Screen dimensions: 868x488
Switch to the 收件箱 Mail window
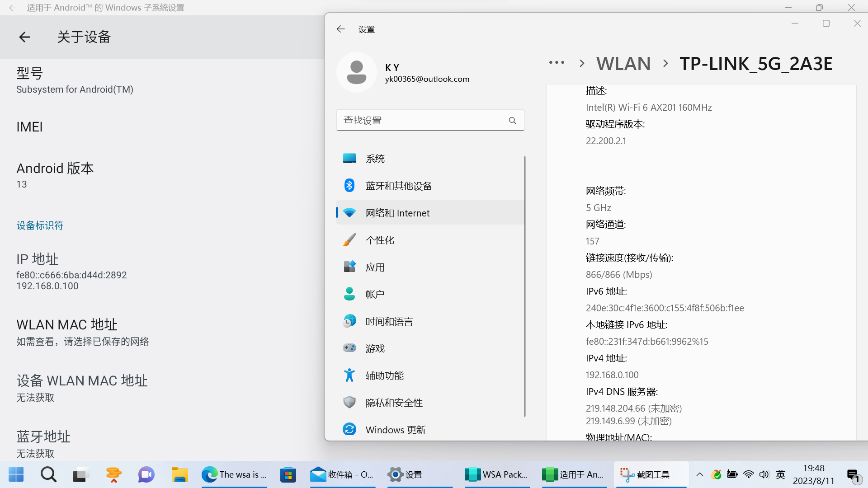point(342,474)
